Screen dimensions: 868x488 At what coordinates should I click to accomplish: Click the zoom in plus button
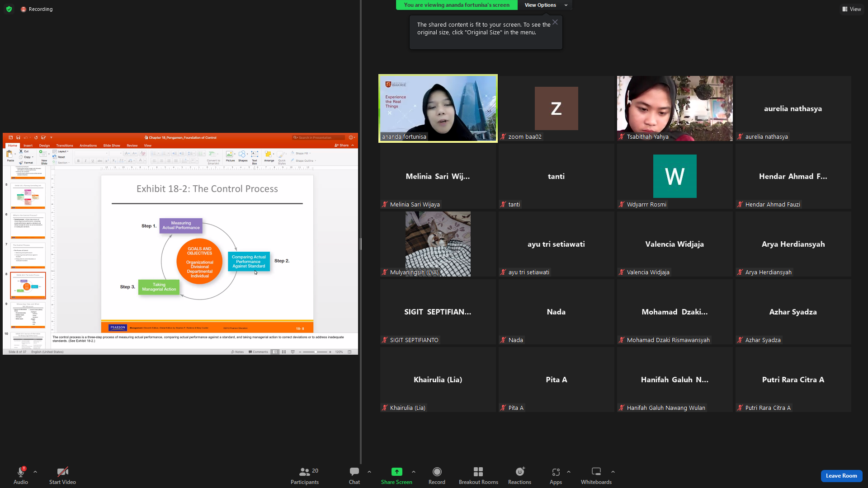point(330,352)
